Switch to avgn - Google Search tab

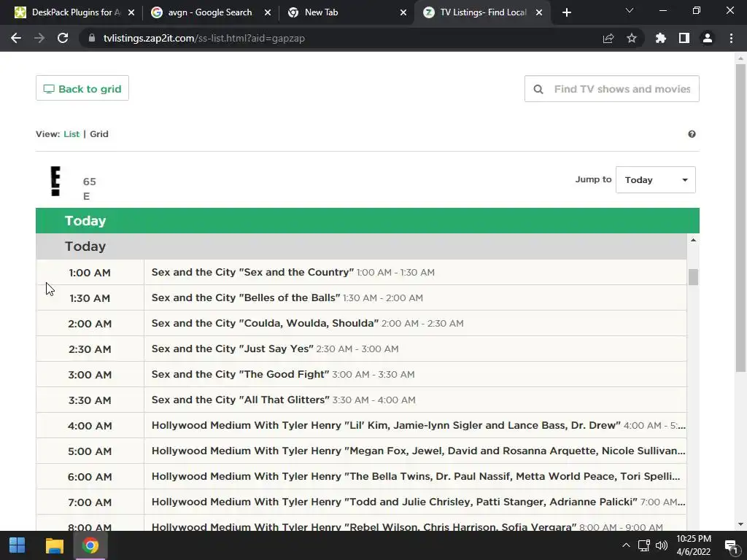(209, 12)
